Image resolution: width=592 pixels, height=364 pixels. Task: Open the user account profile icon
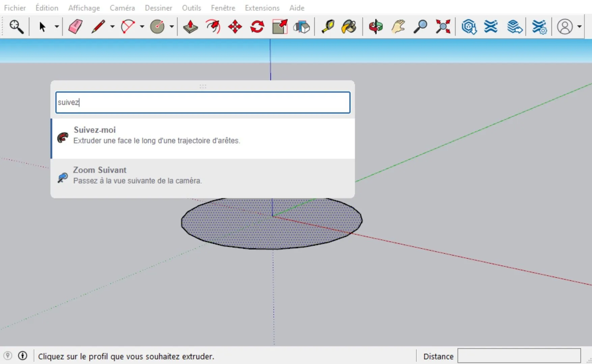pos(565,27)
